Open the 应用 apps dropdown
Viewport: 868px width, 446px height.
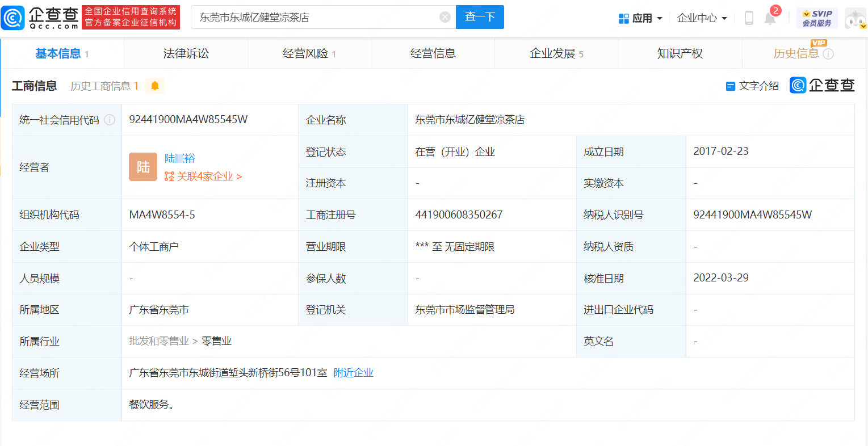tap(640, 18)
